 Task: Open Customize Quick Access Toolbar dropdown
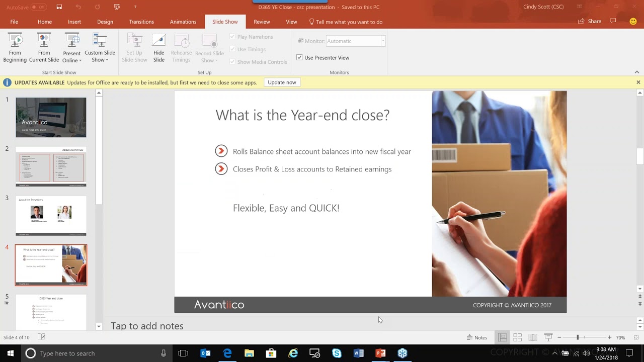pyautogui.click(x=135, y=7)
